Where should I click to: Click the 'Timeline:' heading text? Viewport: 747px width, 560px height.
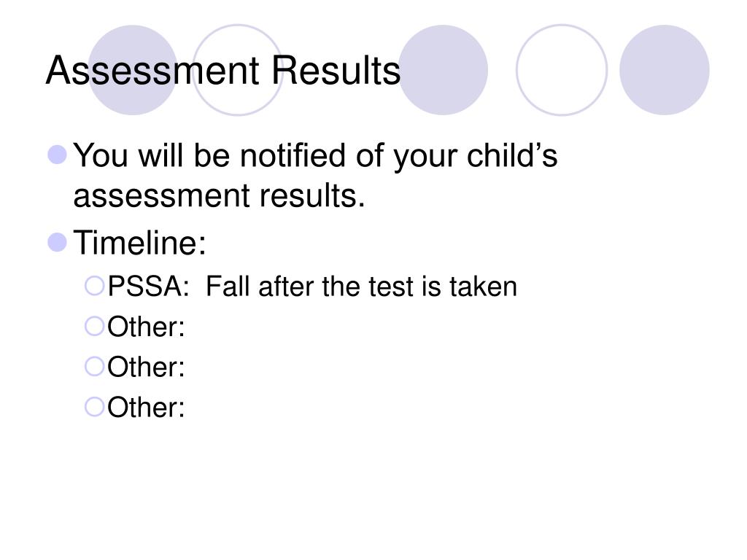[139, 243]
